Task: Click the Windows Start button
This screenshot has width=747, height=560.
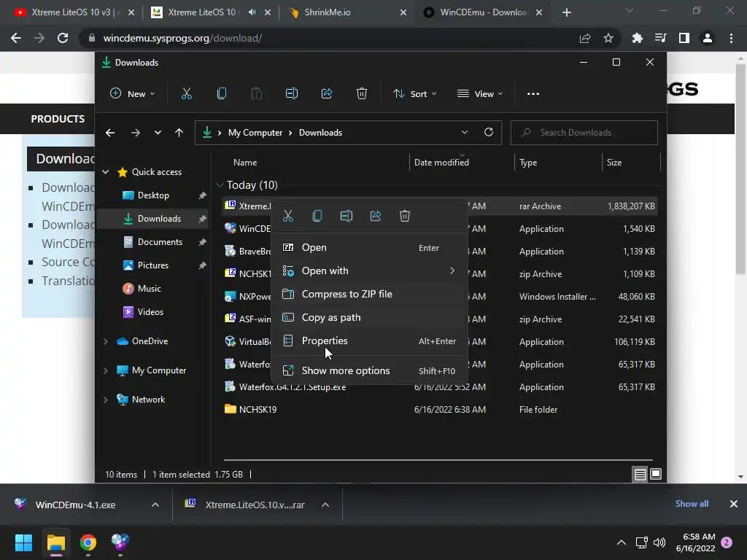Action: [x=23, y=542]
